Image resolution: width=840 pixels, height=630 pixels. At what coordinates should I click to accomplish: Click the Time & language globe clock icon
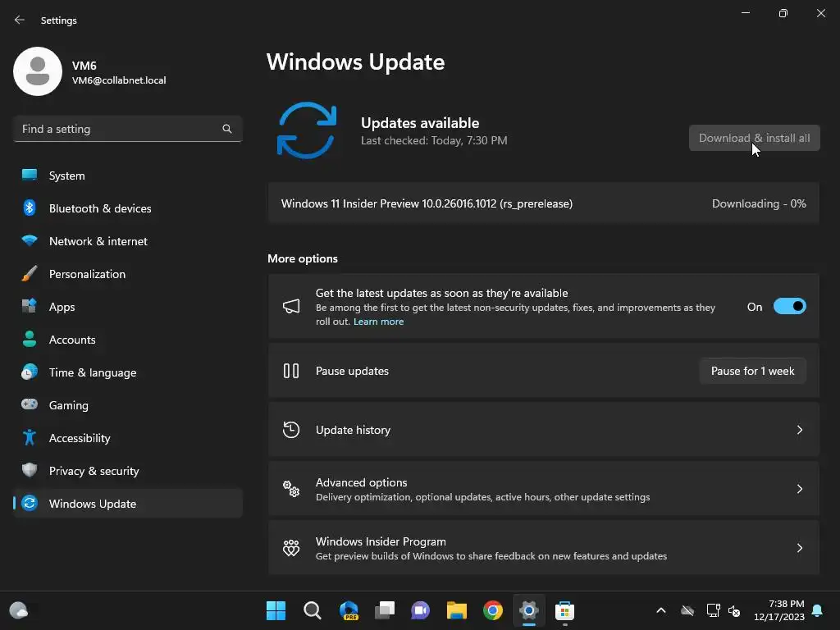(30, 372)
